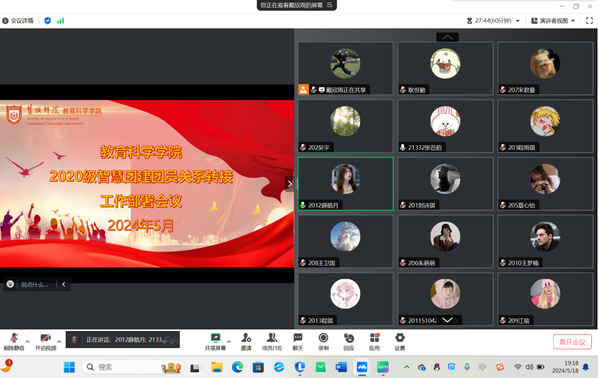
Task: Open the meeting settings gear
Action: point(400,341)
